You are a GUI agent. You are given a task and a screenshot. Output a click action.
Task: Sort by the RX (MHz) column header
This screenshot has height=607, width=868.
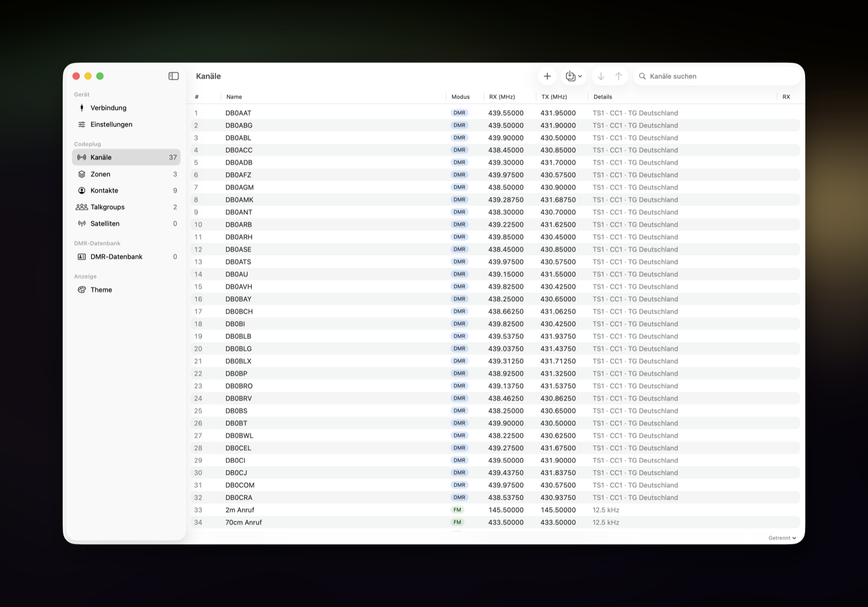pyautogui.click(x=502, y=97)
